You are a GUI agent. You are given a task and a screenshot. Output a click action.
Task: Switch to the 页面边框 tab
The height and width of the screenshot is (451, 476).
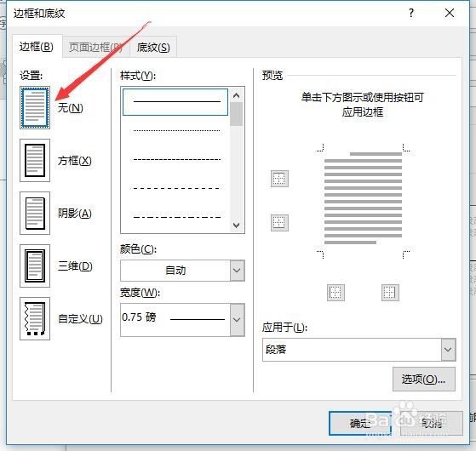click(x=95, y=48)
